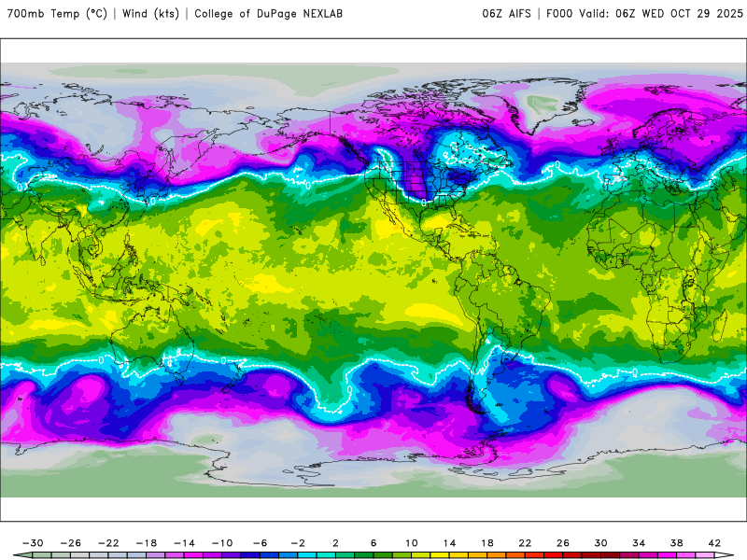
Task: Click the legend label reading 2
Action: tap(336, 543)
